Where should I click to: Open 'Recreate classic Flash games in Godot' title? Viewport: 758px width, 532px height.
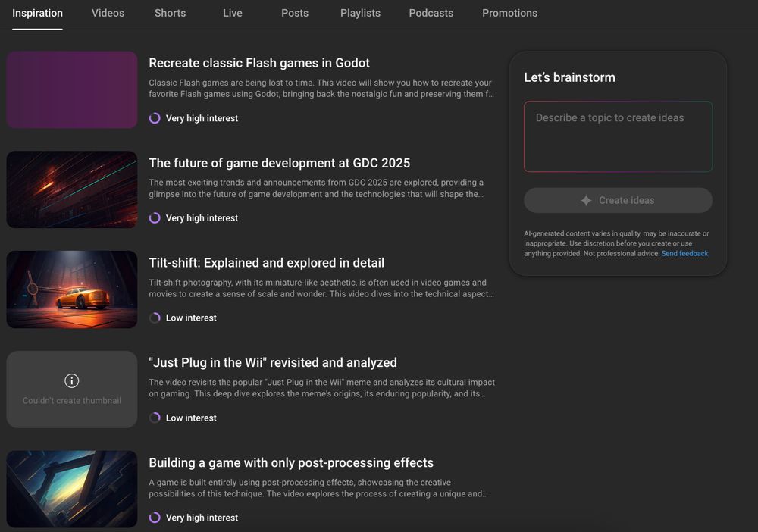[x=259, y=64]
